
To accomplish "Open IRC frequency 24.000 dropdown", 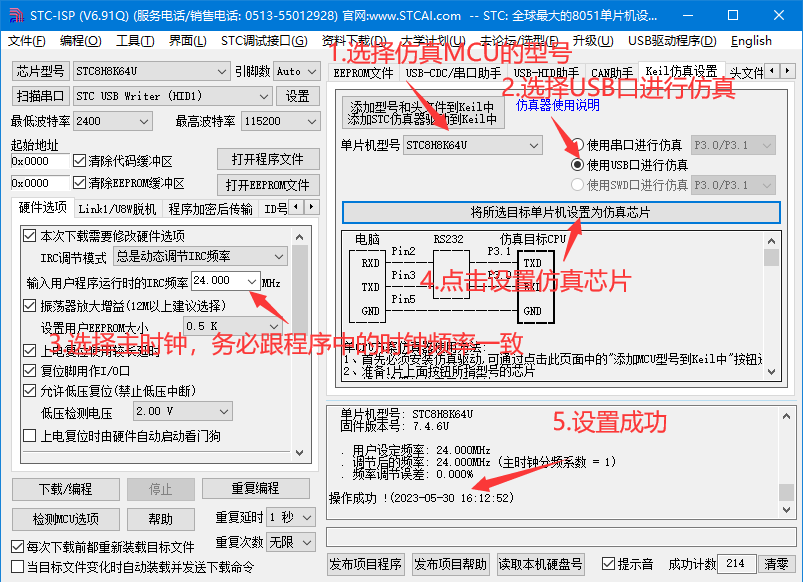I will coord(226,281).
